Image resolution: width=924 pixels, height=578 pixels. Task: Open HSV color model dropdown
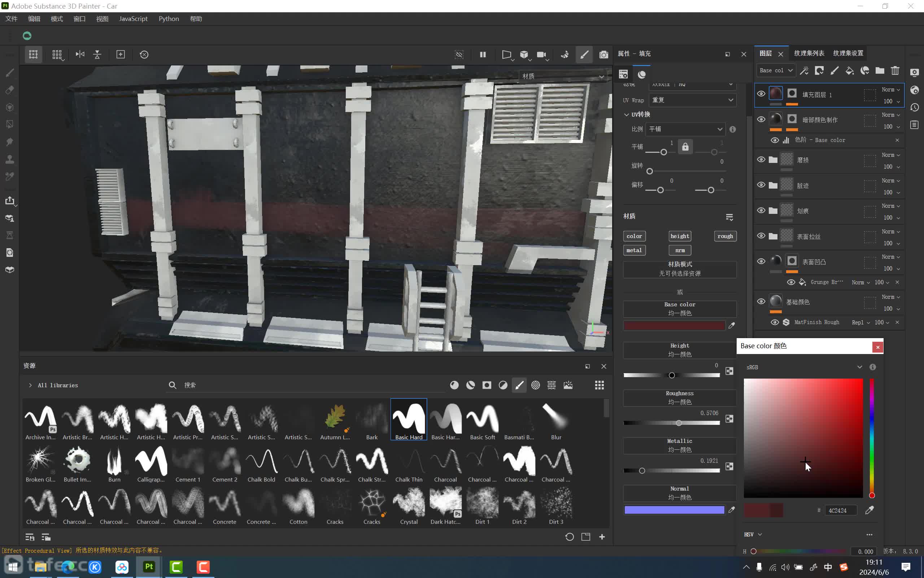coord(753,534)
